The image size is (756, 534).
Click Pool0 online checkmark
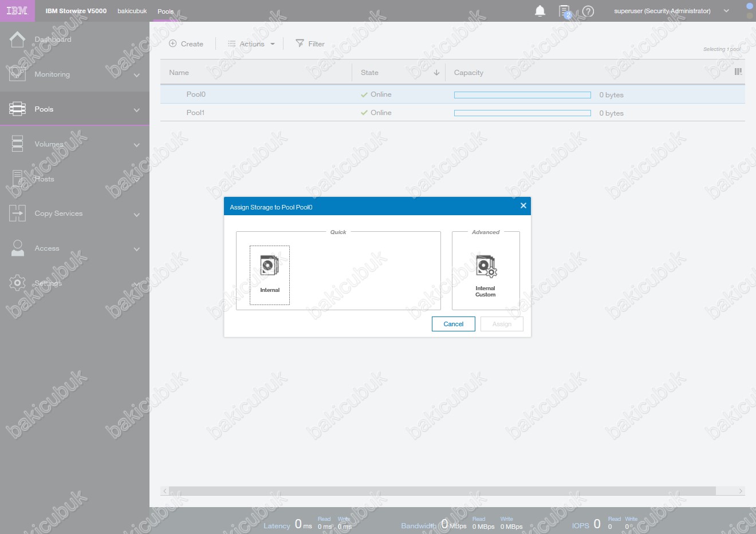click(364, 95)
